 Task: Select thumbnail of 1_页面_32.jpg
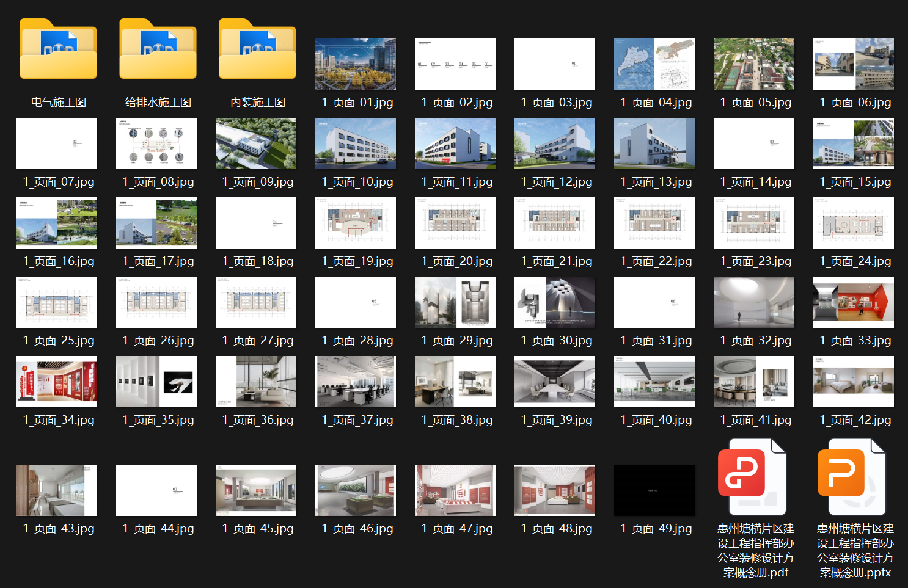pos(754,302)
